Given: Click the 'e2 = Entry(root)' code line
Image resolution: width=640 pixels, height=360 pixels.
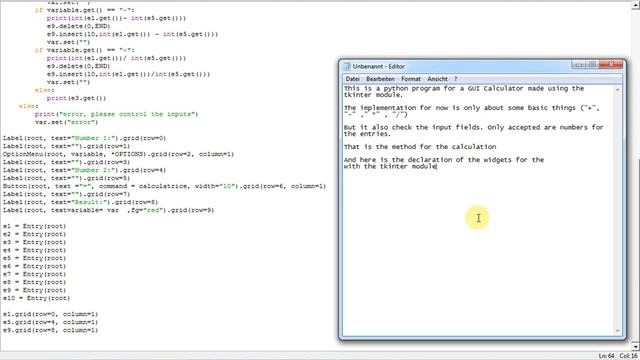Looking at the screenshot, I should [34, 235].
